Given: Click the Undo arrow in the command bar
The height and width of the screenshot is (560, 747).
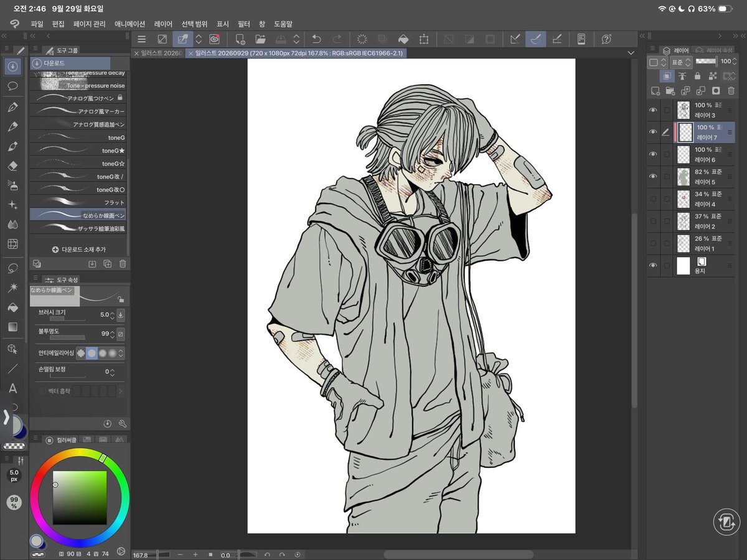Looking at the screenshot, I should point(316,39).
